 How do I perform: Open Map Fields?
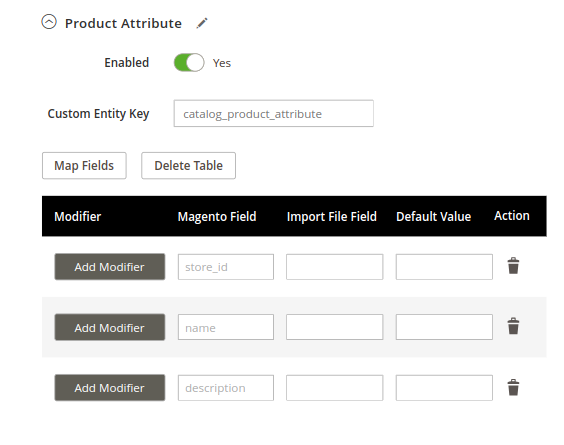coord(84,165)
